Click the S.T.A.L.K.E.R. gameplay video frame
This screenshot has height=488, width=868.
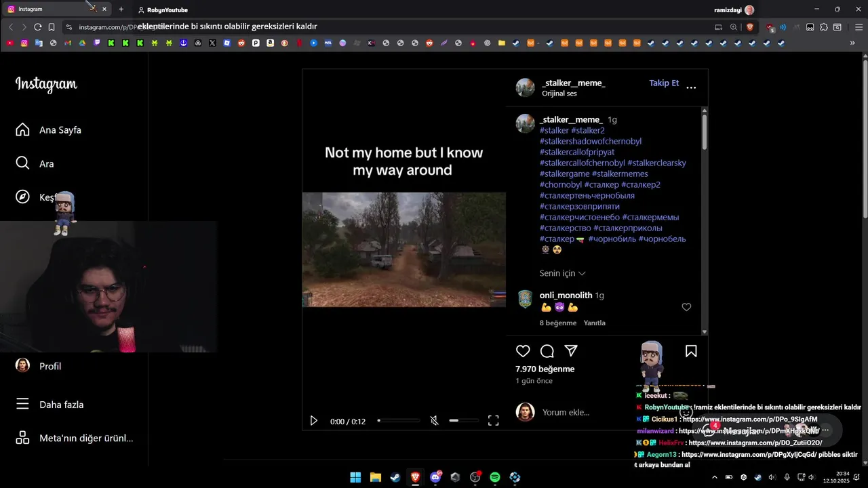pyautogui.click(x=404, y=249)
